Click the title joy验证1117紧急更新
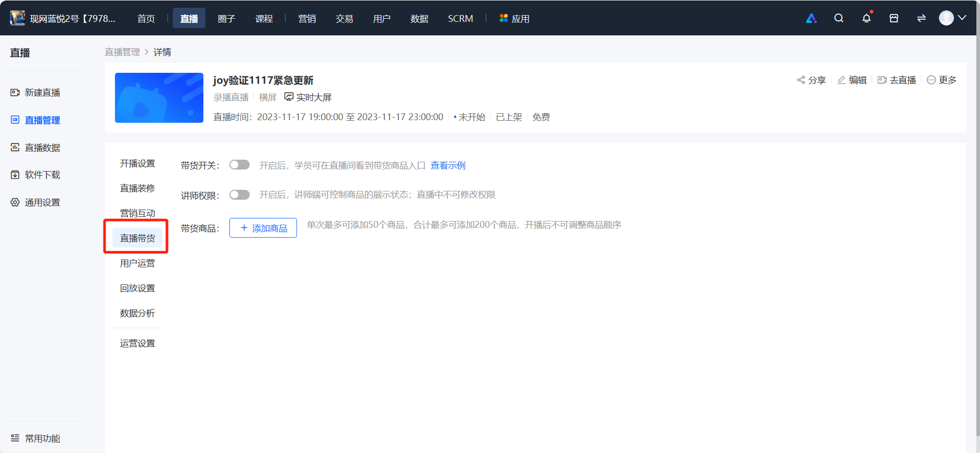The height and width of the screenshot is (453, 980). [263, 80]
